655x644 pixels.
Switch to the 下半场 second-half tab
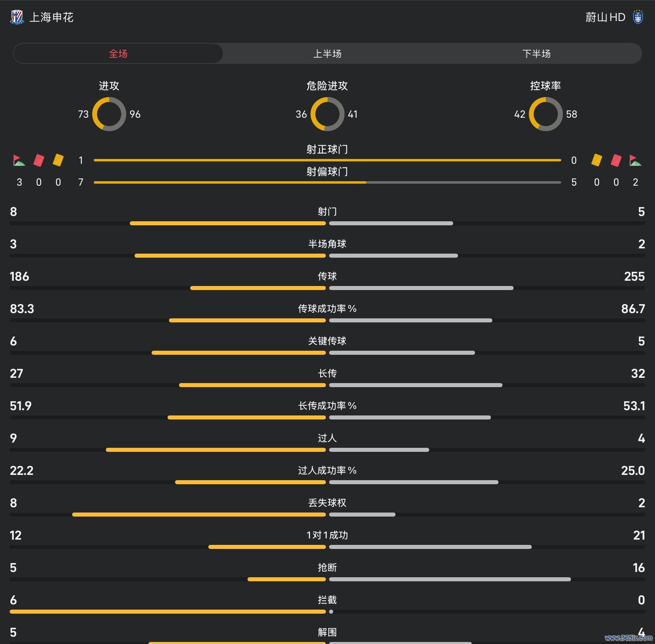[x=536, y=53]
